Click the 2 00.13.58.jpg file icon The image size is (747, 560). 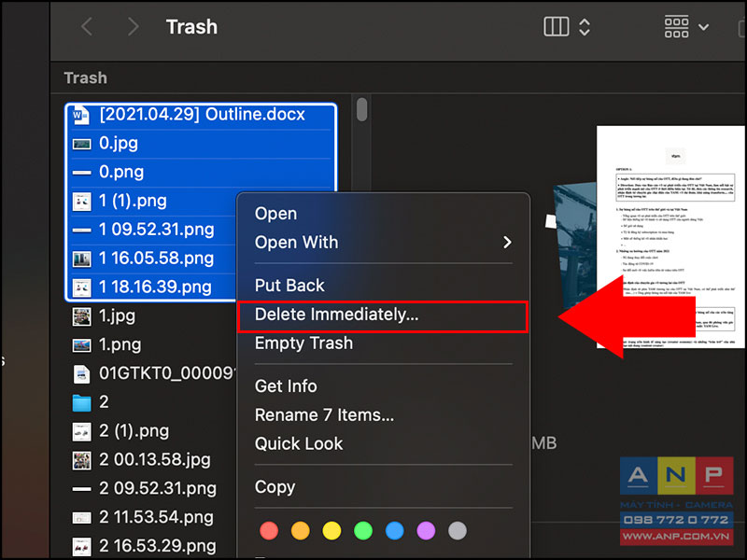81,460
